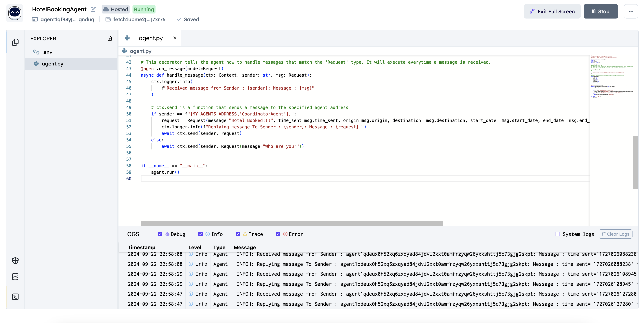Click the new file icon in Explorer

pyautogui.click(x=109, y=38)
